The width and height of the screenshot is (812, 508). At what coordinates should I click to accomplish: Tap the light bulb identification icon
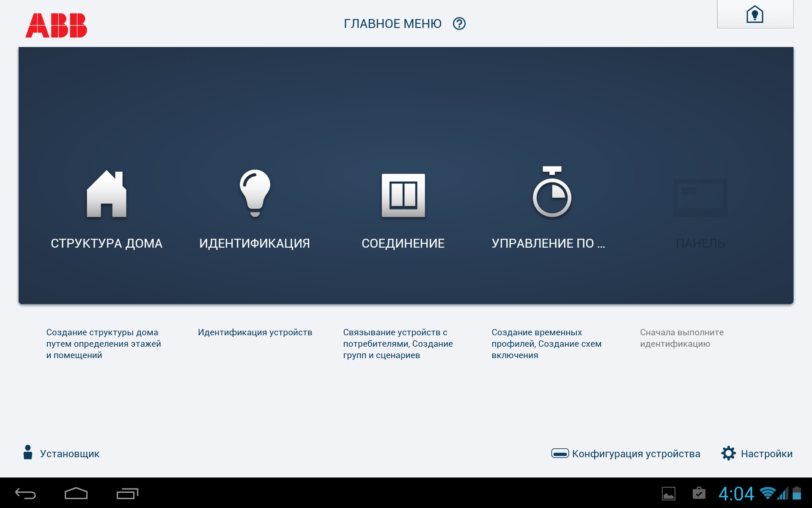255,193
